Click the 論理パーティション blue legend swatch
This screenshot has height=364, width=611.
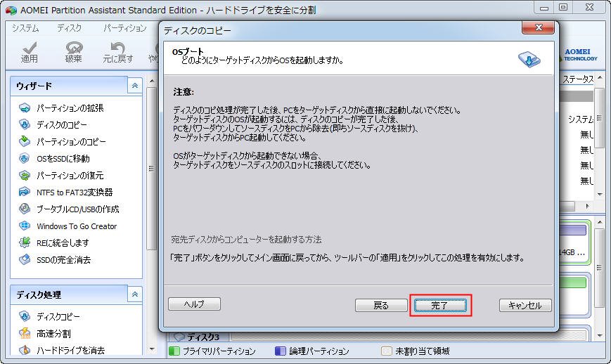pos(280,351)
